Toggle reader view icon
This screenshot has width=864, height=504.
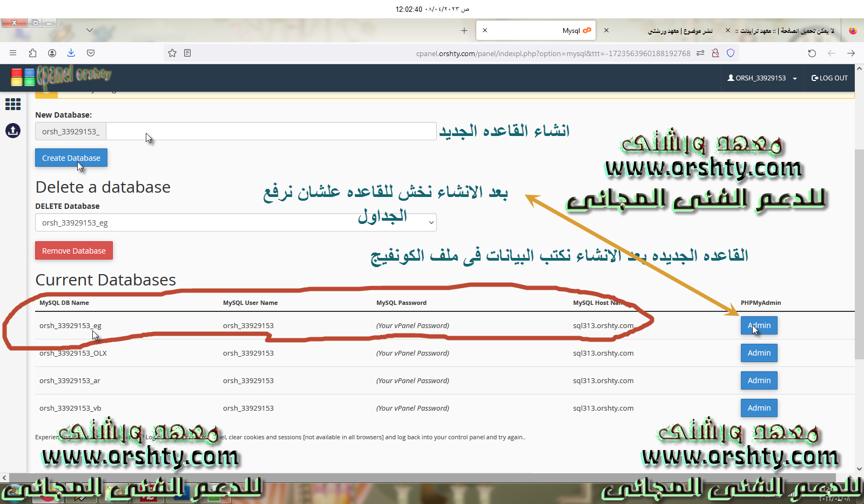[187, 53]
